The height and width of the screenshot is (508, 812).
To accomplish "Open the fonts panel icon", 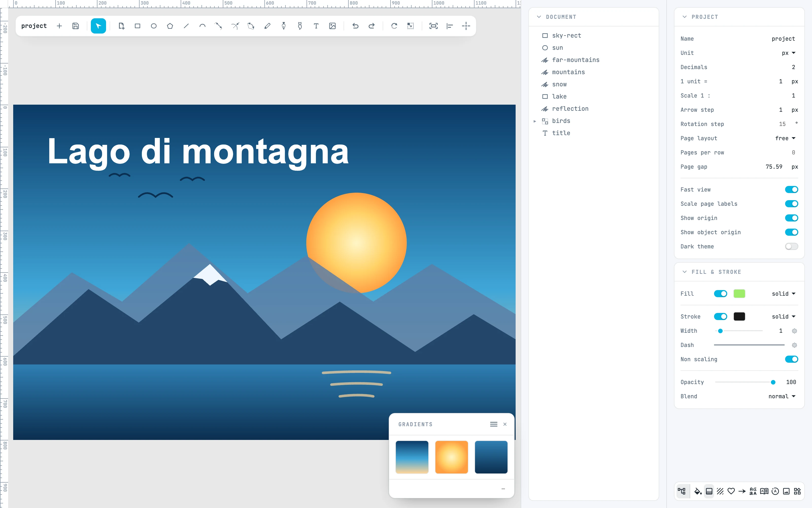I will (x=753, y=491).
